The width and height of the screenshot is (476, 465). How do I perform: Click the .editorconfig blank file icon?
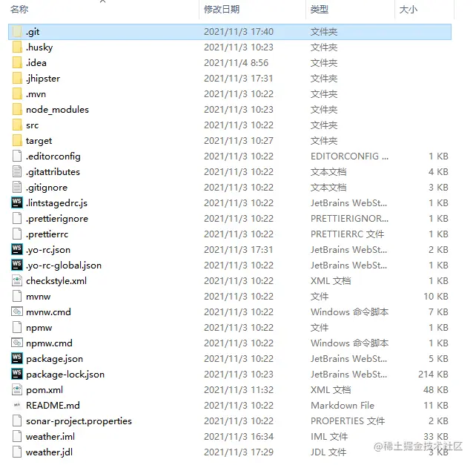pos(17,156)
